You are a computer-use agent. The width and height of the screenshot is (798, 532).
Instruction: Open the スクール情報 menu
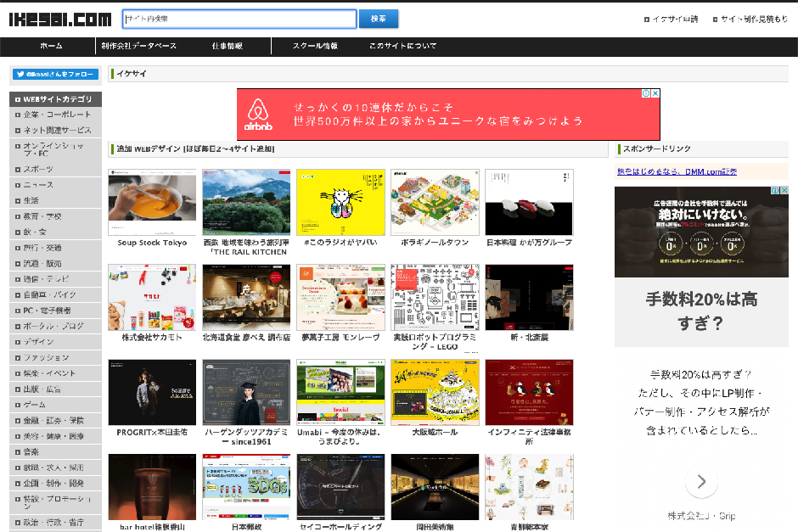pos(315,46)
